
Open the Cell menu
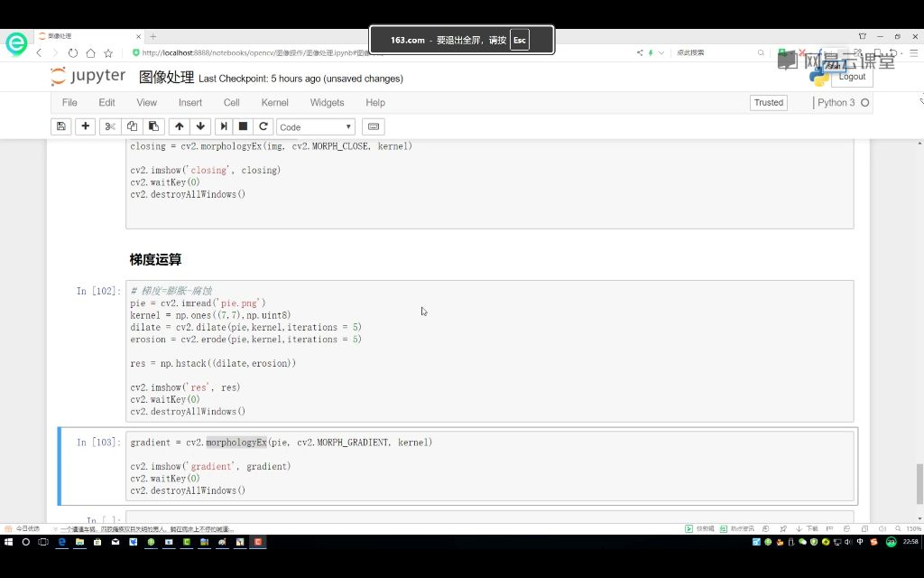[x=232, y=103]
